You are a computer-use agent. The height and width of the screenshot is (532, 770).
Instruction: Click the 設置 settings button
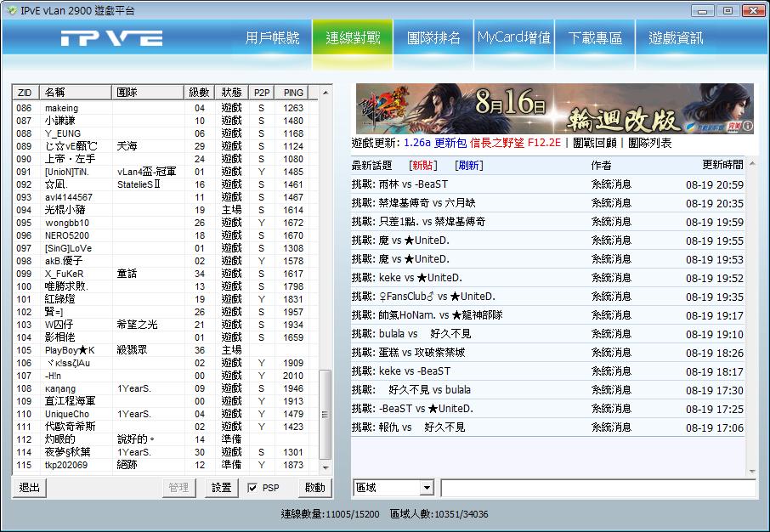221,488
